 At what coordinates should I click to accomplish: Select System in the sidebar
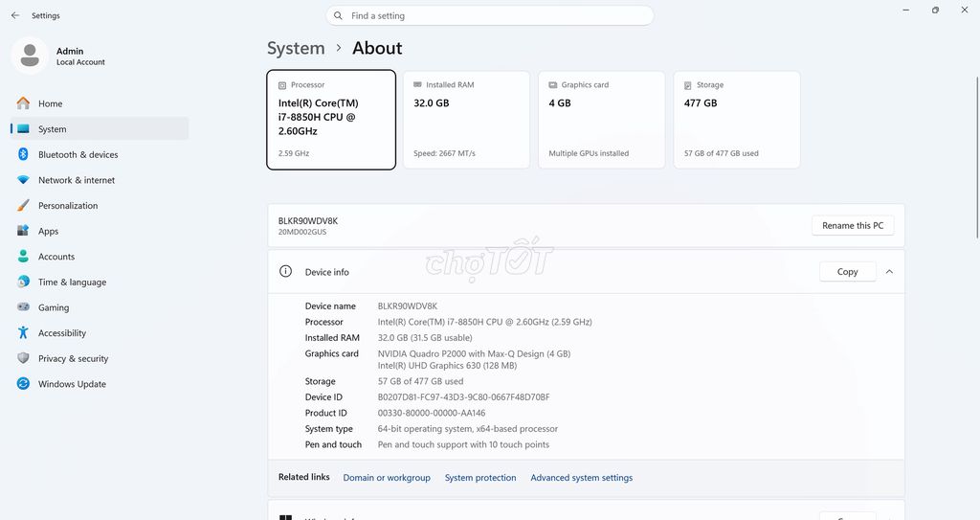click(100, 129)
